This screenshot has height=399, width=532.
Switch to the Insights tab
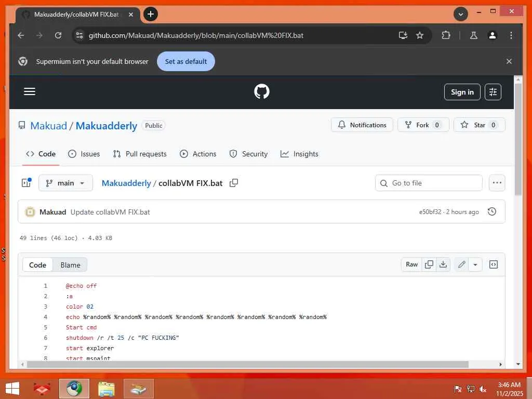click(x=300, y=154)
